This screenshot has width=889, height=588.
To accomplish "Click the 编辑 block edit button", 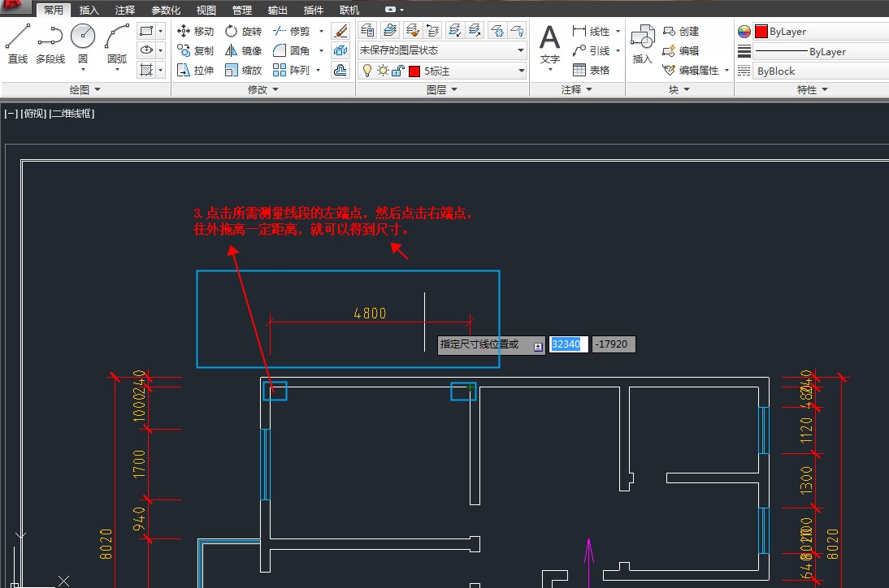I will tap(681, 50).
